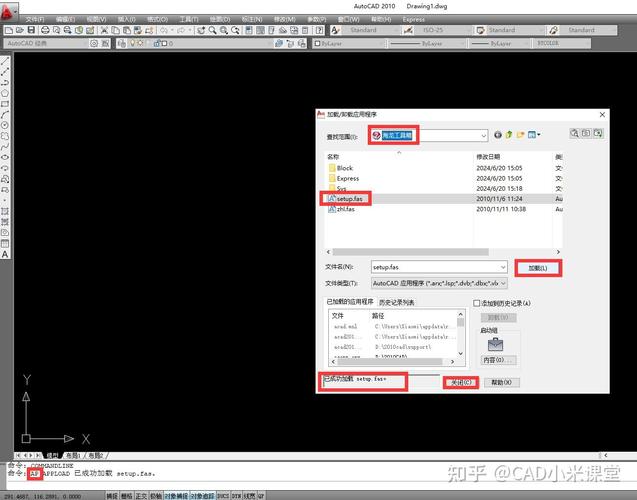The height and width of the screenshot is (500, 637).
Task: Select the Line tool in Draw toolbar
Action: pos(5,61)
